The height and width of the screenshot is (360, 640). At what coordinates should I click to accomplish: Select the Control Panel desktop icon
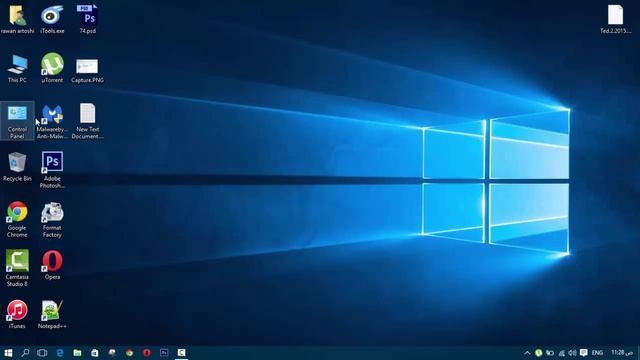(17, 121)
